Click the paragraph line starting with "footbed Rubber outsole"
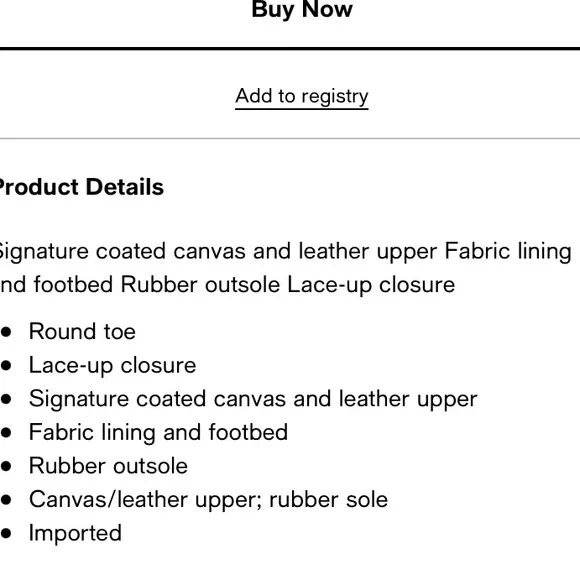580x580 pixels. (227, 285)
